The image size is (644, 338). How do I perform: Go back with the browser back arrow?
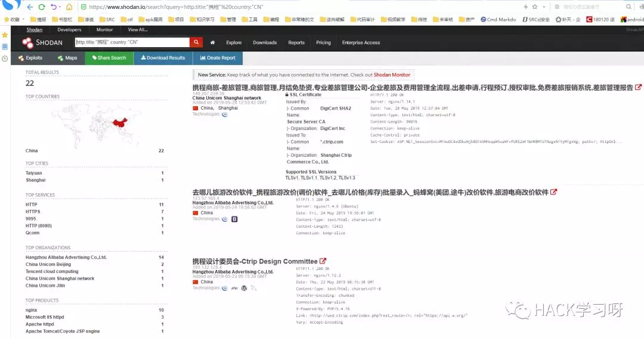(x=30, y=7)
